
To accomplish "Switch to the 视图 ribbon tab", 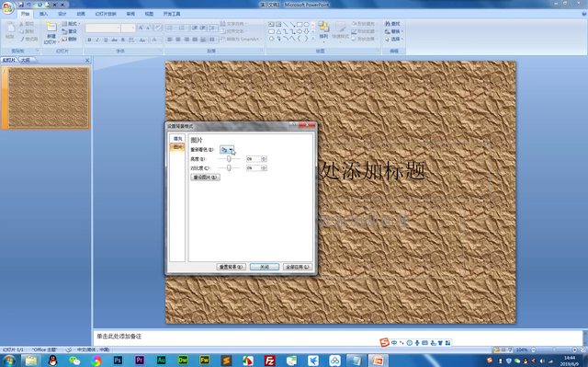I will 149,14.
